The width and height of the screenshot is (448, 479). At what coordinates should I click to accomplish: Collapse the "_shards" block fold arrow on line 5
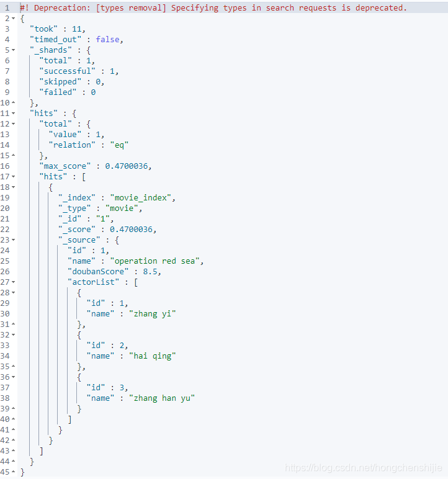[x=14, y=50]
